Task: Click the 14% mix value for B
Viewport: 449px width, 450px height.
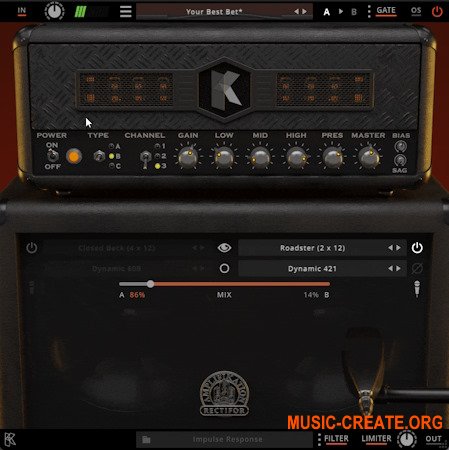Action: click(x=311, y=295)
